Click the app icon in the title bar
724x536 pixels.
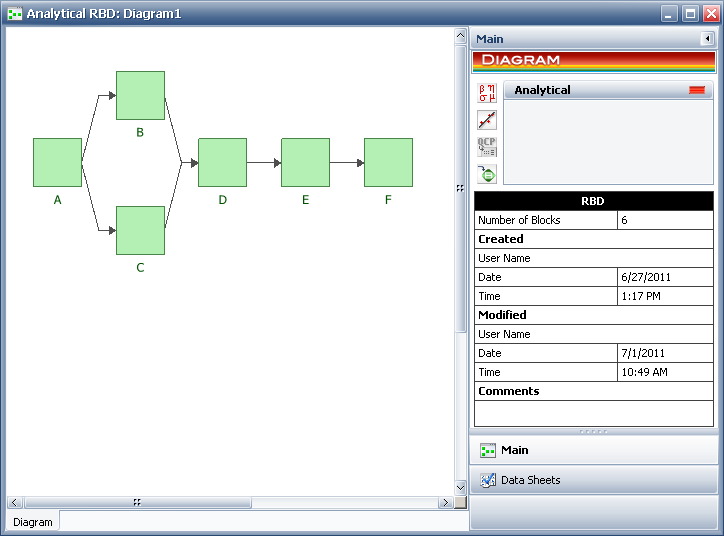[x=14, y=14]
